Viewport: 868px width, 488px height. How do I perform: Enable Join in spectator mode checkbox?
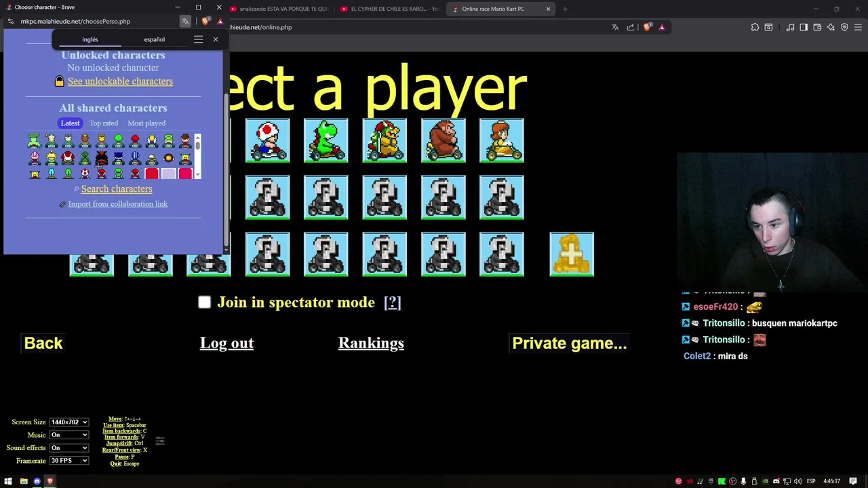[205, 302]
